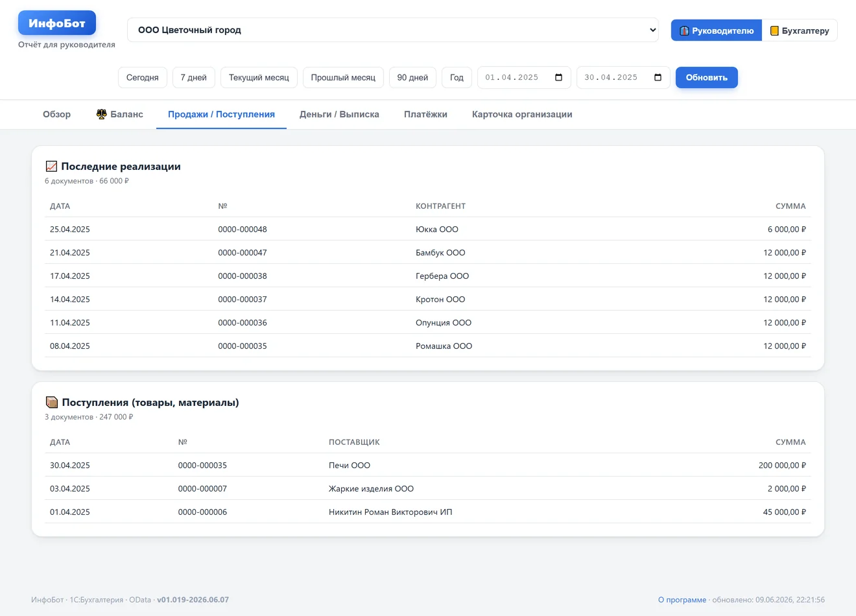Switch to Руководителю mode
The height and width of the screenshot is (616, 856).
[717, 30]
